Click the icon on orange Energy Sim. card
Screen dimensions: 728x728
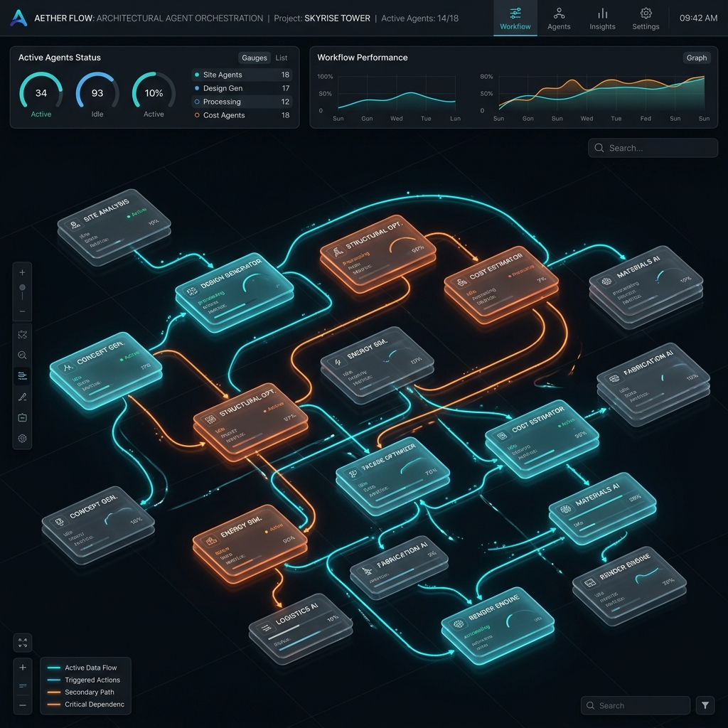[210, 541]
